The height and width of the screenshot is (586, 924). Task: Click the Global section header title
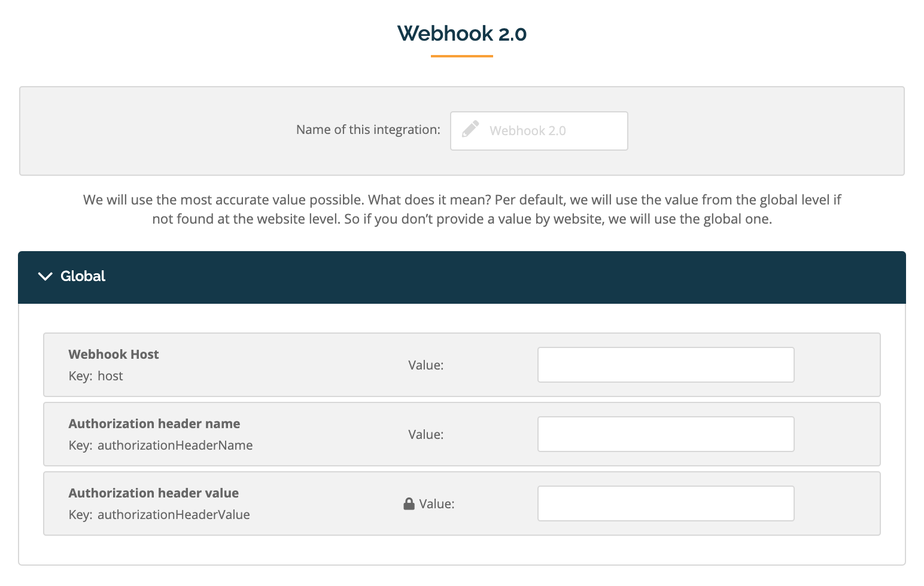[83, 276]
